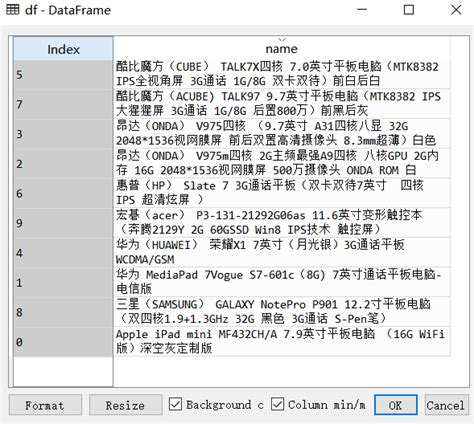Select the Apple iPad mini cell
This screenshot has width=474, height=424.
click(282, 341)
